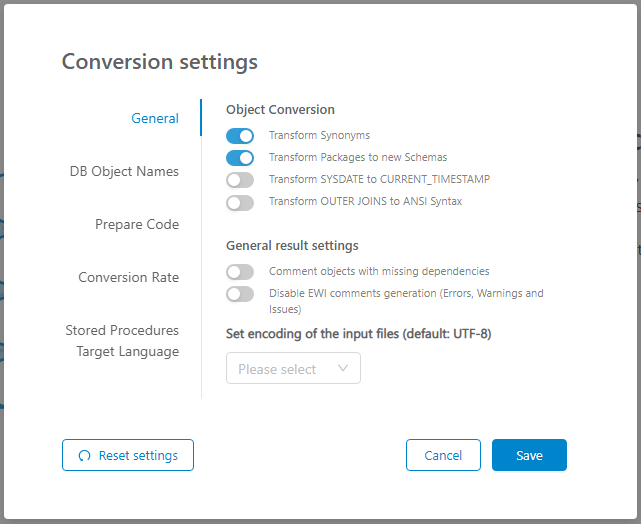Click the 'Conversion settings' dialog title
This screenshot has height=524, width=641.
(x=160, y=62)
